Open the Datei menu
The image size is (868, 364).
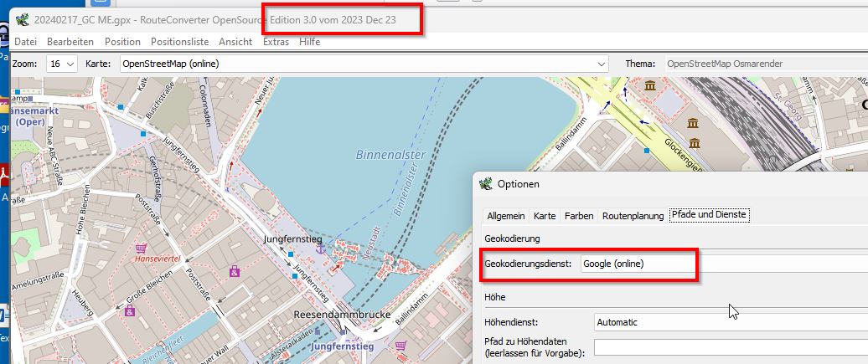coord(25,41)
